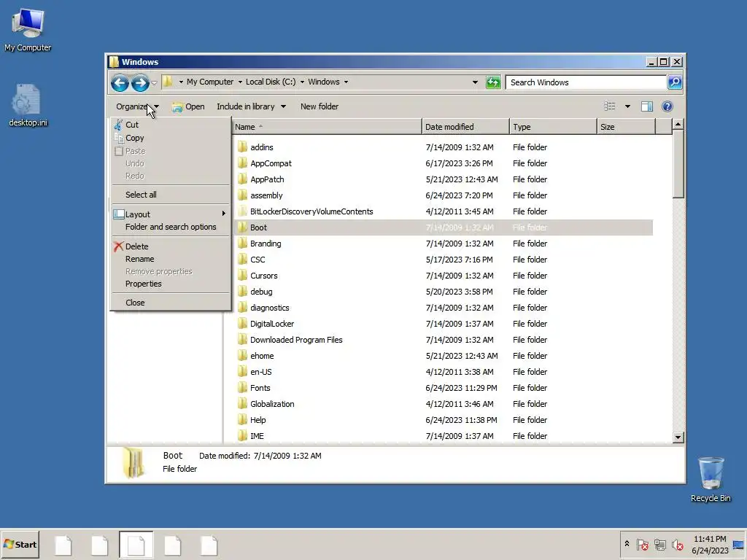The image size is (747, 560).
Task: Open the view options dropdown arrow
Action: coord(627,106)
